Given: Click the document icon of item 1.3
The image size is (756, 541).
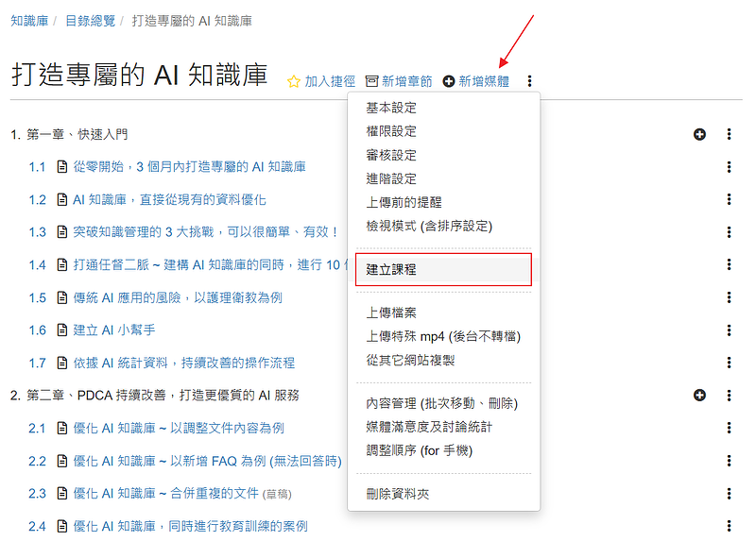Looking at the screenshot, I should click(62, 231).
